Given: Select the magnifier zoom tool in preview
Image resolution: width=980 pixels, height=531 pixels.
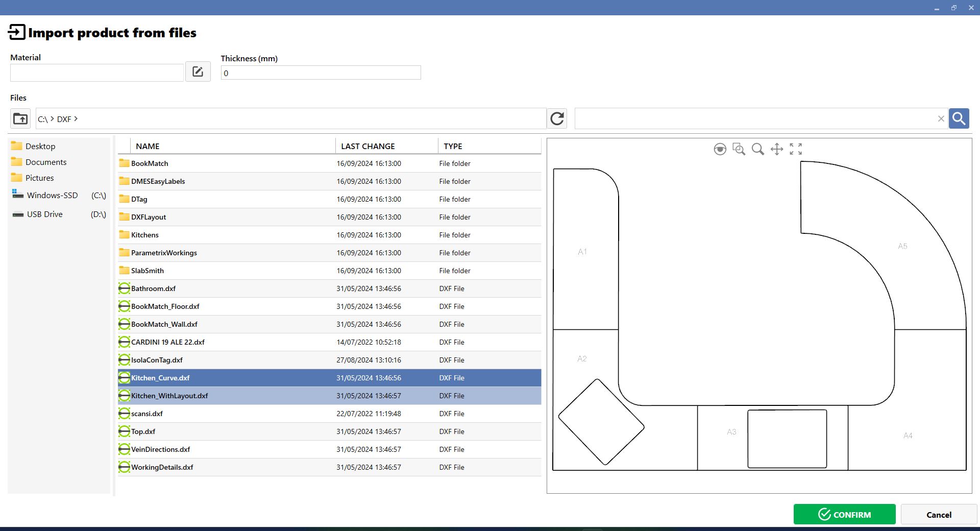Looking at the screenshot, I should (757, 149).
